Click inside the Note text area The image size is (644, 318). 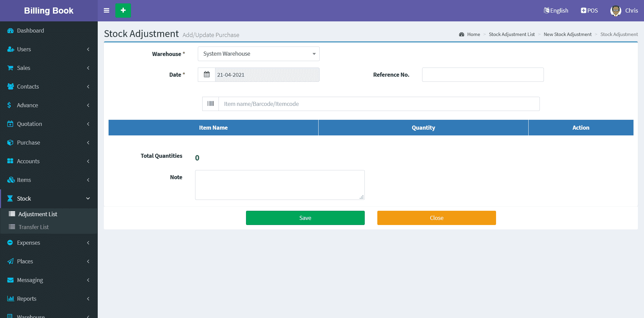(280, 185)
